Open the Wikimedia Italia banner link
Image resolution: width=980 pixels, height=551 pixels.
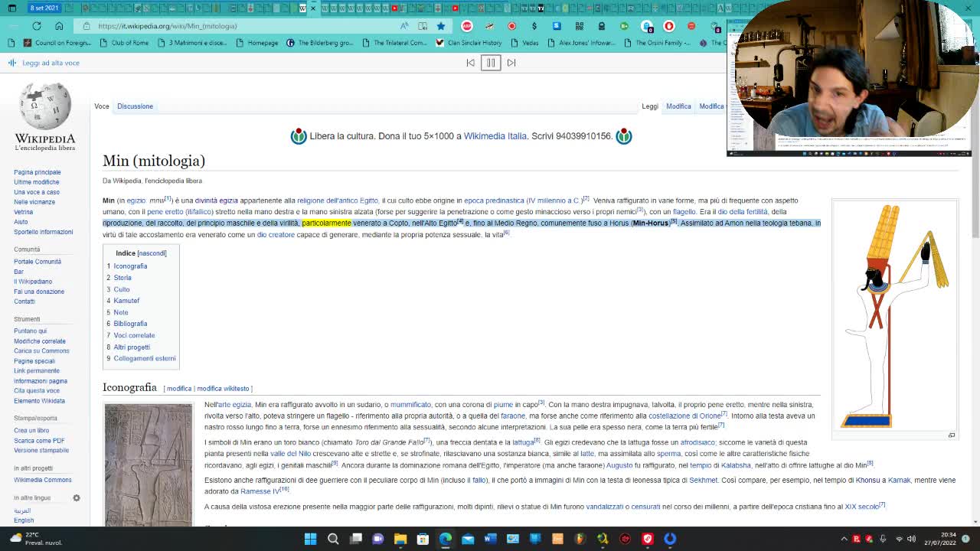pyautogui.click(x=495, y=136)
